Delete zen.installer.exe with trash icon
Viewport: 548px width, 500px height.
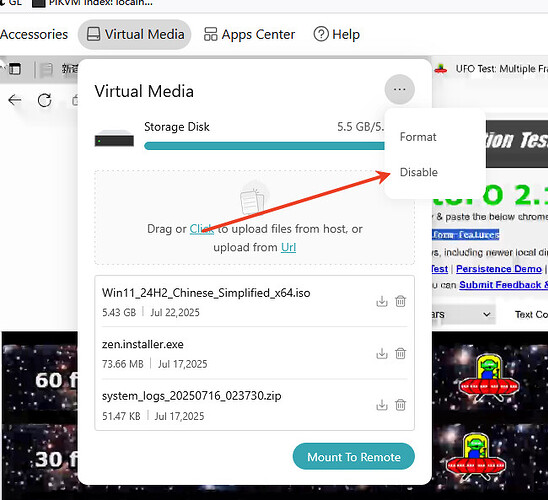401,353
